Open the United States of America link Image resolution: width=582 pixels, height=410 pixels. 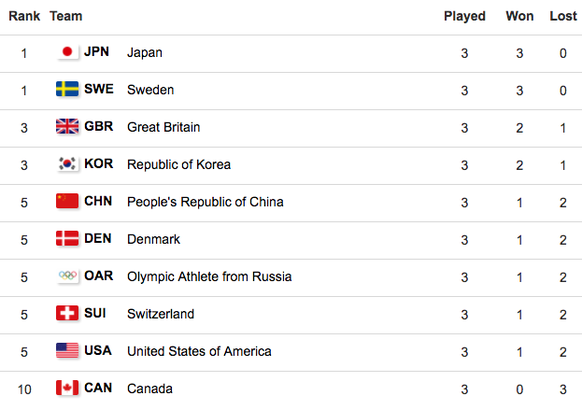tap(199, 351)
